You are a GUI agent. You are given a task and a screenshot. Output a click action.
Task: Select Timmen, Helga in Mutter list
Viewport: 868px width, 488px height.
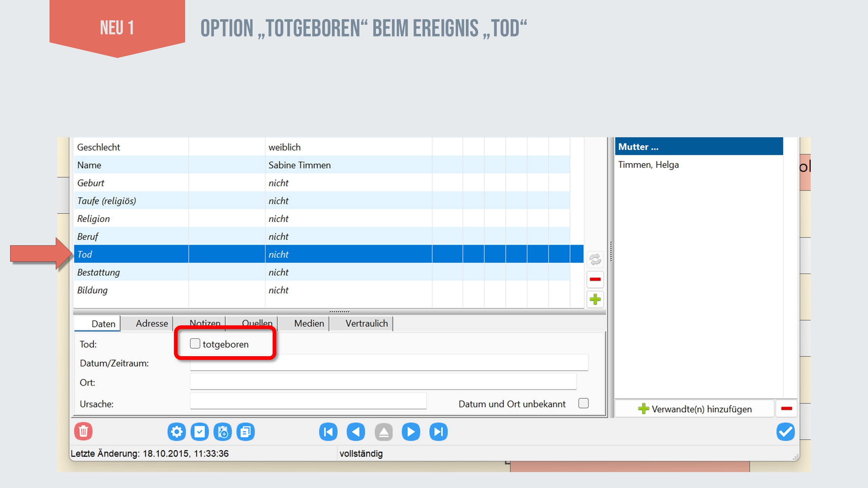coord(648,165)
